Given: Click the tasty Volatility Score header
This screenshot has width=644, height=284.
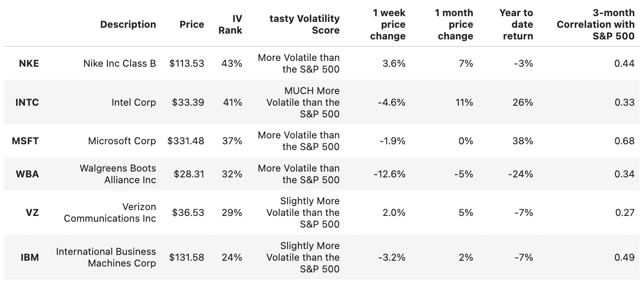Looking at the screenshot, I should click(305, 25).
